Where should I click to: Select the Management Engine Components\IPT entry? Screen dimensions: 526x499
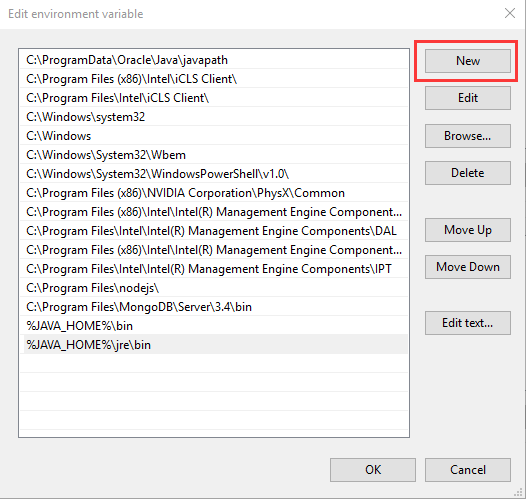[x=214, y=269]
